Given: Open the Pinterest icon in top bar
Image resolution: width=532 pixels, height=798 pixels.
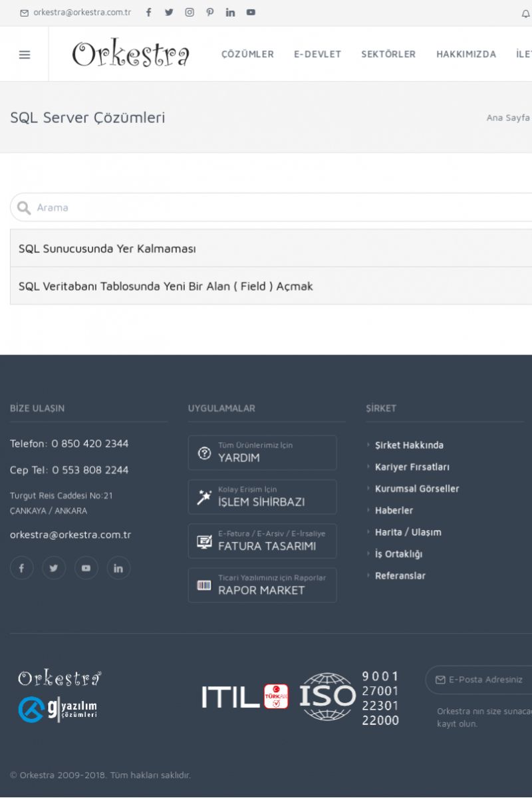Looking at the screenshot, I should pyautogui.click(x=210, y=13).
